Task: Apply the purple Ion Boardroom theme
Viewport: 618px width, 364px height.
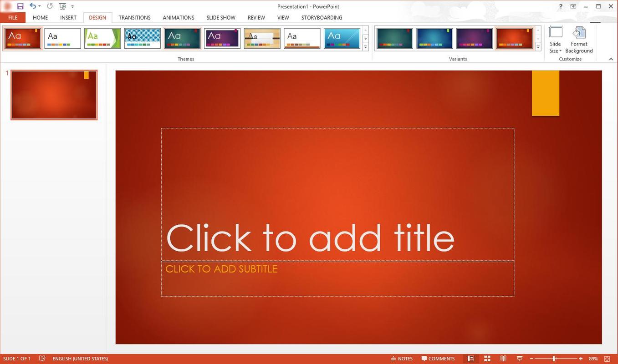Action: (222, 38)
